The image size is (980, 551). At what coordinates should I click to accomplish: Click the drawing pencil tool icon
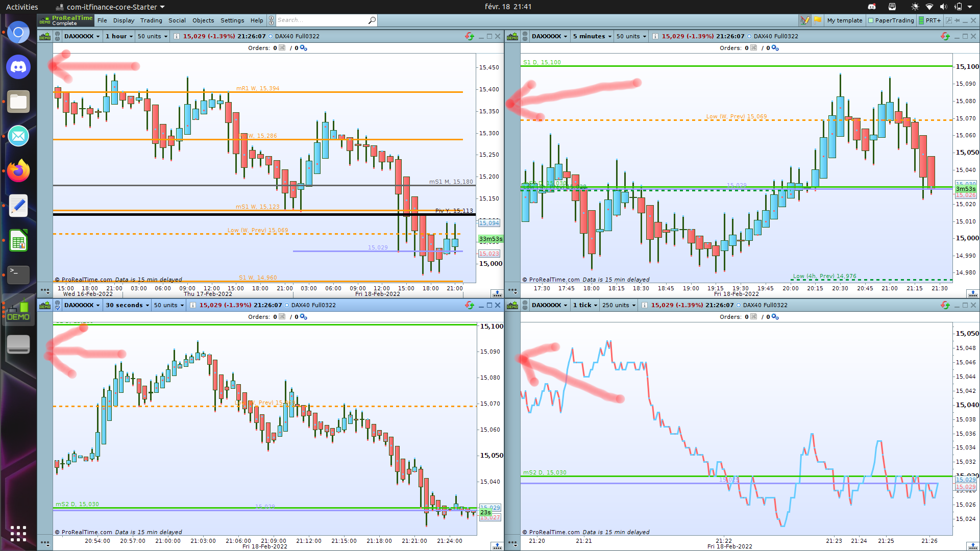pos(805,20)
